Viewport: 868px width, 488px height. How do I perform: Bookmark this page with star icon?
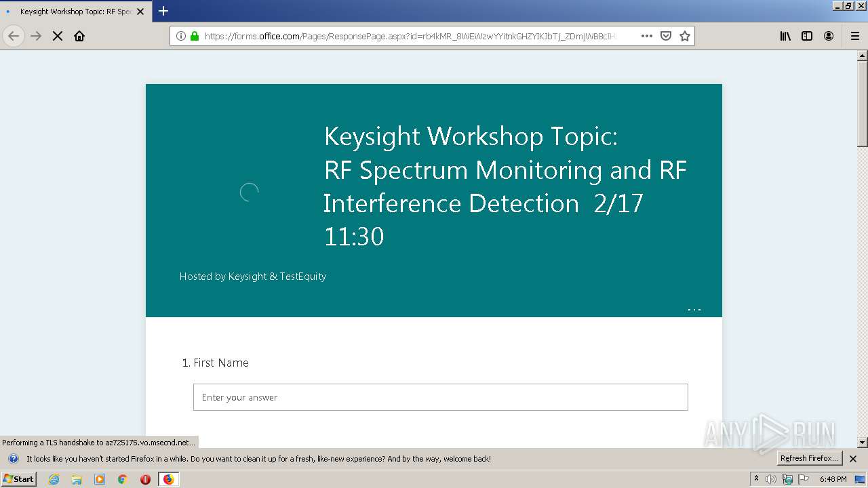(x=685, y=36)
